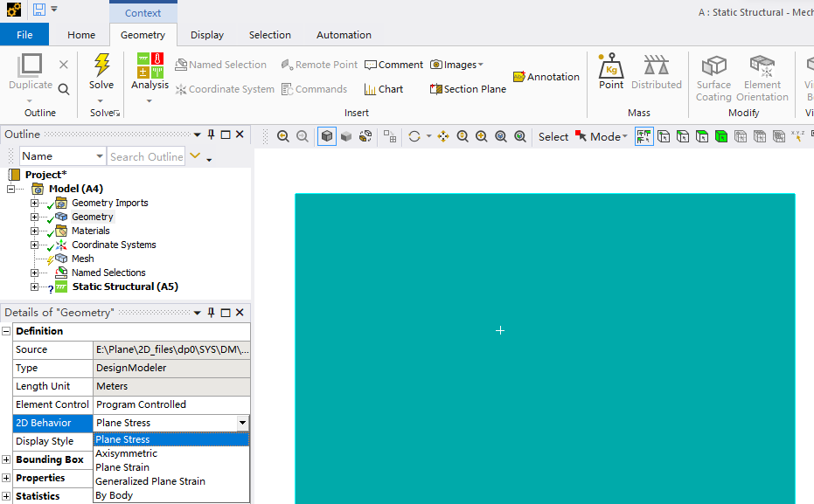Toggle the Outline panel pin
The image size is (814, 504).
[x=211, y=135]
